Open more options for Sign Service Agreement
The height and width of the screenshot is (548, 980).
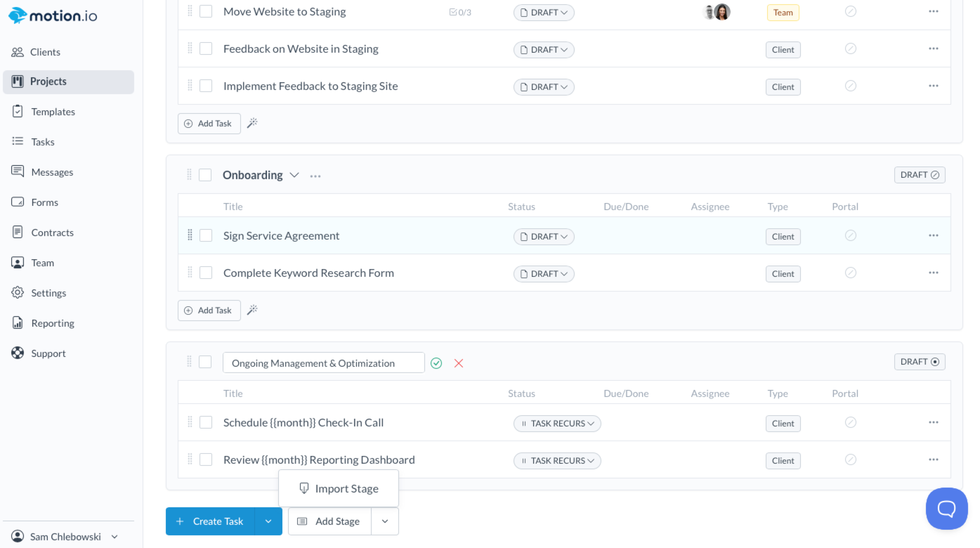point(933,236)
